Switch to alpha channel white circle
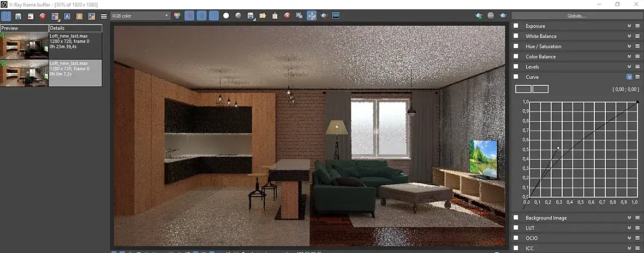Screen dimensions: 644x253 click(x=226, y=16)
